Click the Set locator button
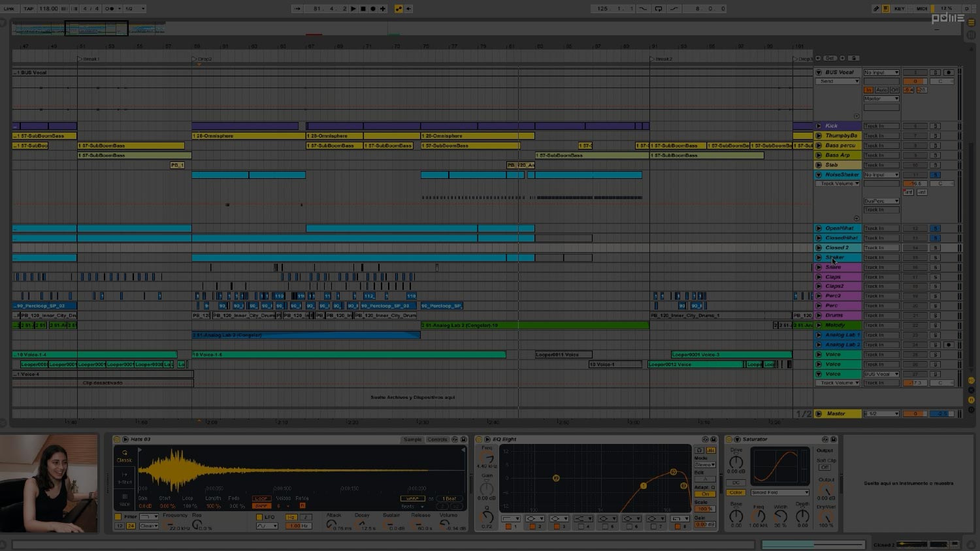The height and width of the screenshot is (551, 980). (830, 58)
